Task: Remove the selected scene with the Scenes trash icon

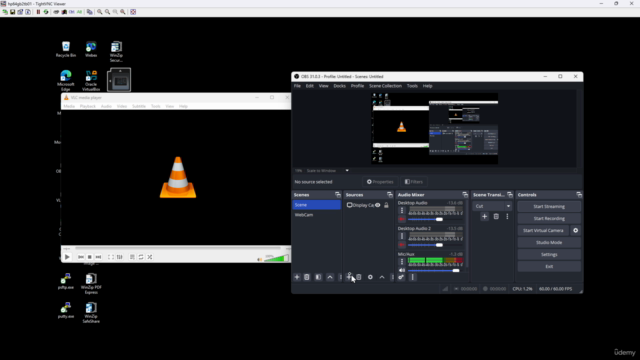Action: coord(307,277)
